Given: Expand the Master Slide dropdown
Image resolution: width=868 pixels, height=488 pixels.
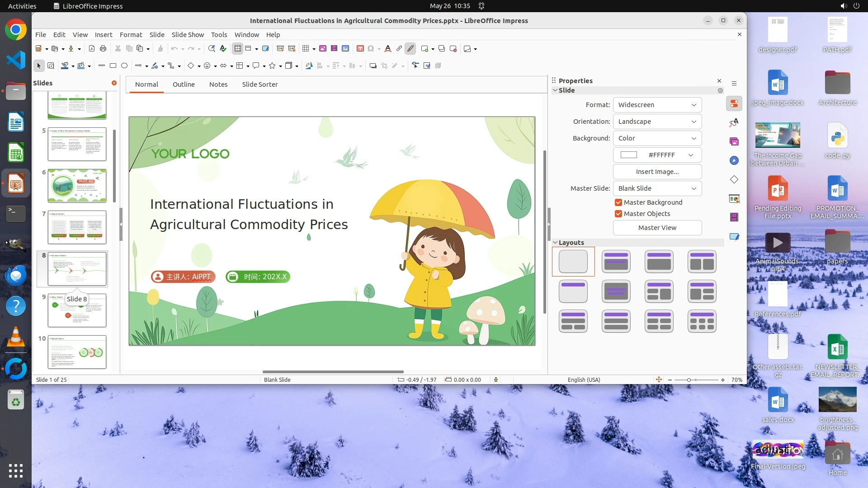Looking at the screenshot, I should click(x=657, y=188).
